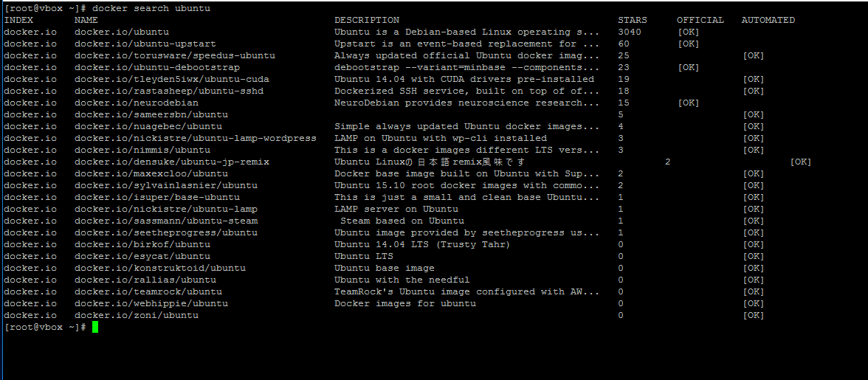Click the green terminal cursor block

click(x=95, y=327)
